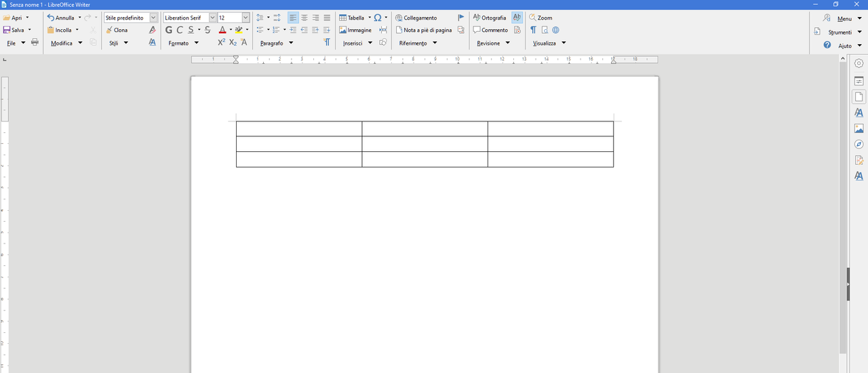
Task: Open sidebar Gallery deck
Action: click(x=859, y=128)
